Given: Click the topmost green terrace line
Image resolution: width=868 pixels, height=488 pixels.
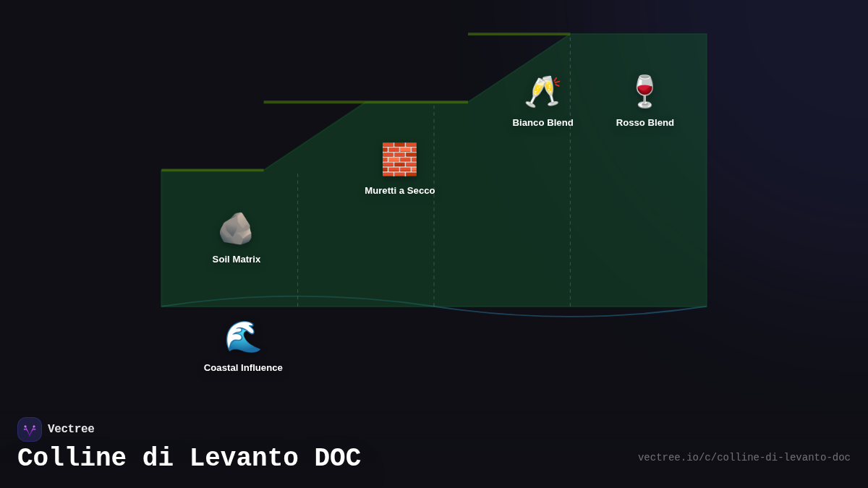Looking at the screenshot, I should [x=519, y=34].
